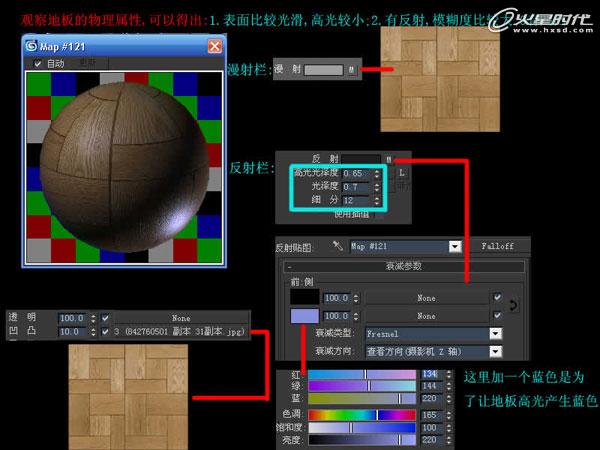This screenshot has height=450, width=600.
Task: Click the wood bump texture thumbnail at bottom left
Action: 128,397
